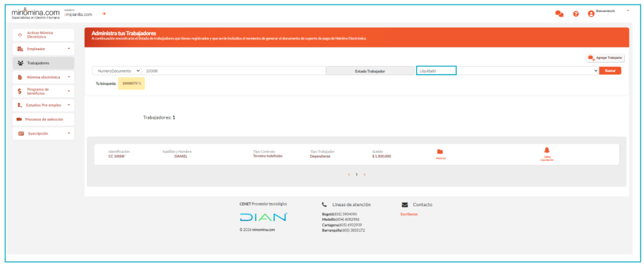644x270 pixels.
Task: Open the Historial folder icon for Daniel
Action: 440,152
